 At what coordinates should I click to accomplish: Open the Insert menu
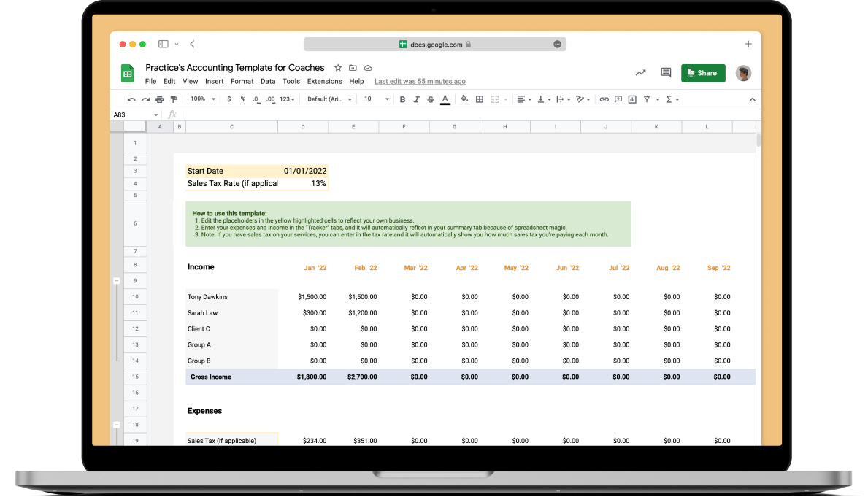(214, 81)
